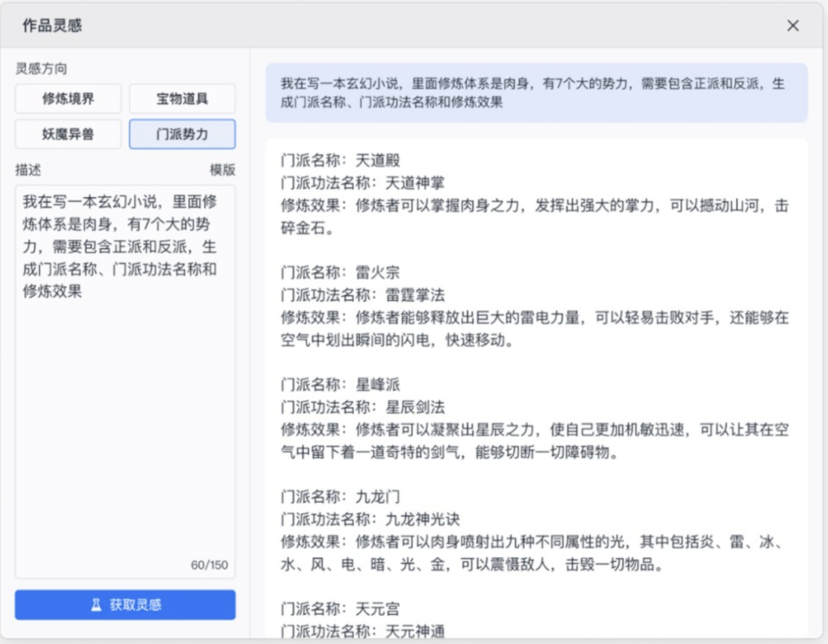
Task: Click the blue prompt message bubble
Action: pyautogui.click(x=536, y=93)
